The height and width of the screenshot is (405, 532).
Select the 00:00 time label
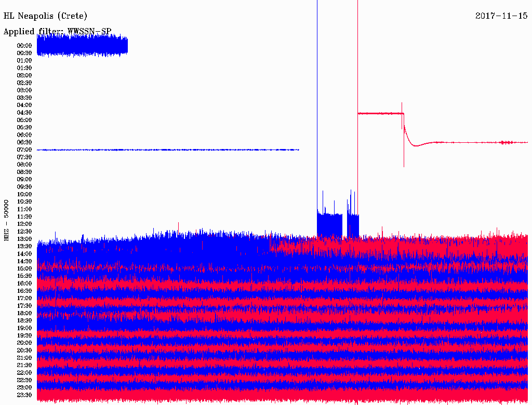tap(24, 46)
